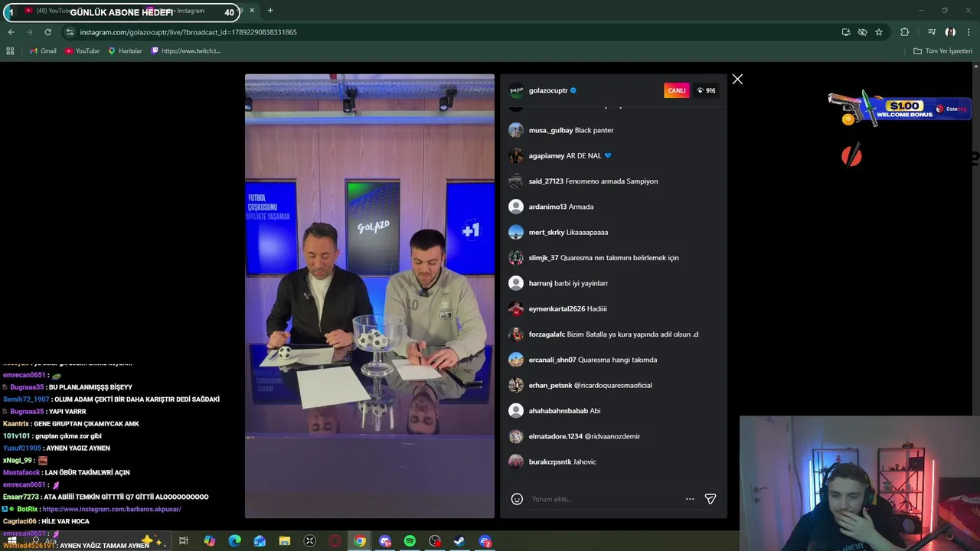Click the install app icon in address bar
The width and height of the screenshot is (980, 551).
tap(846, 32)
